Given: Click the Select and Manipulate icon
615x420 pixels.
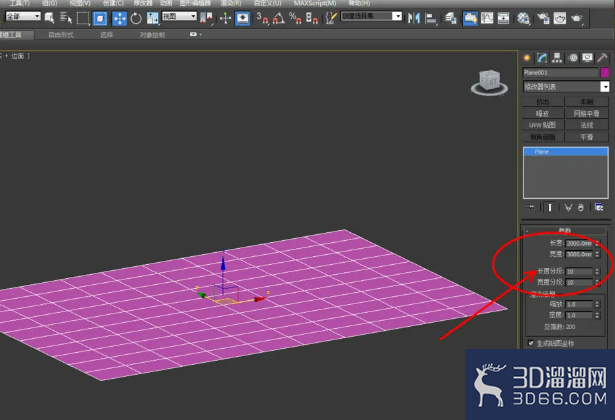Looking at the screenshot, I should click(x=226, y=18).
